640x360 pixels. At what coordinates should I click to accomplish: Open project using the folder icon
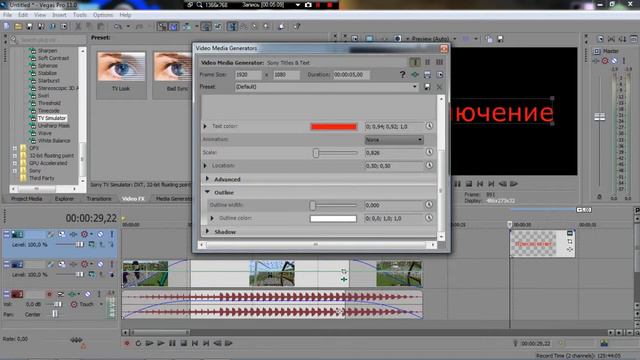[x=18, y=27]
